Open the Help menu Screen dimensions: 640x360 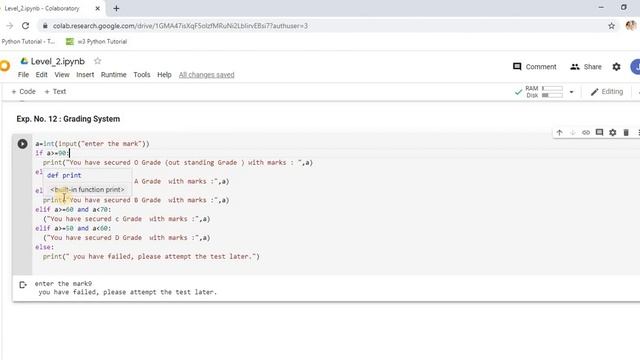pos(164,75)
